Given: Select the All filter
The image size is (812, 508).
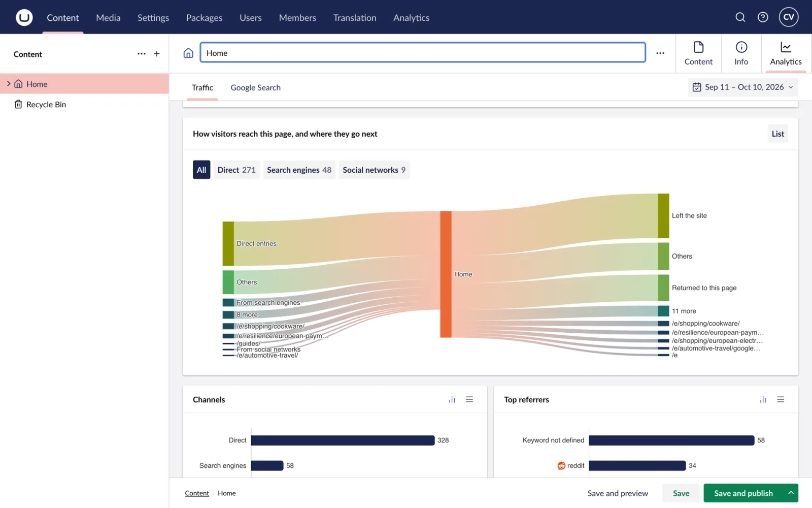Looking at the screenshot, I should [201, 170].
